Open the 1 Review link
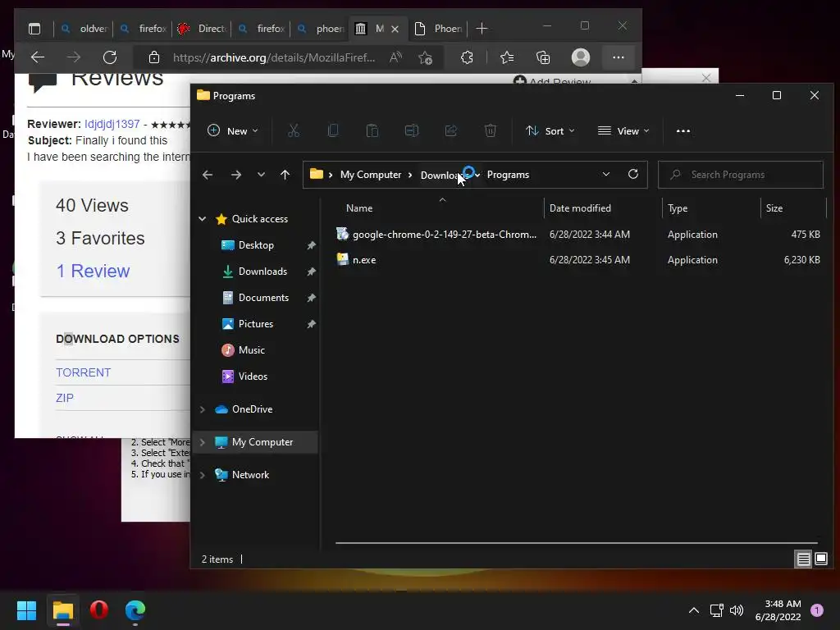The image size is (840, 630). [x=94, y=271]
